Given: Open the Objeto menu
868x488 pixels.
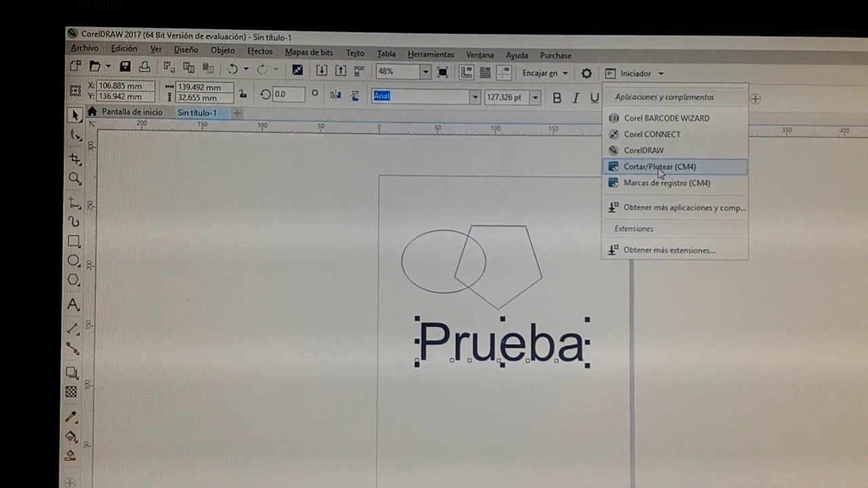Looking at the screenshot, I should pyautogui.click(x=222, y=51).
